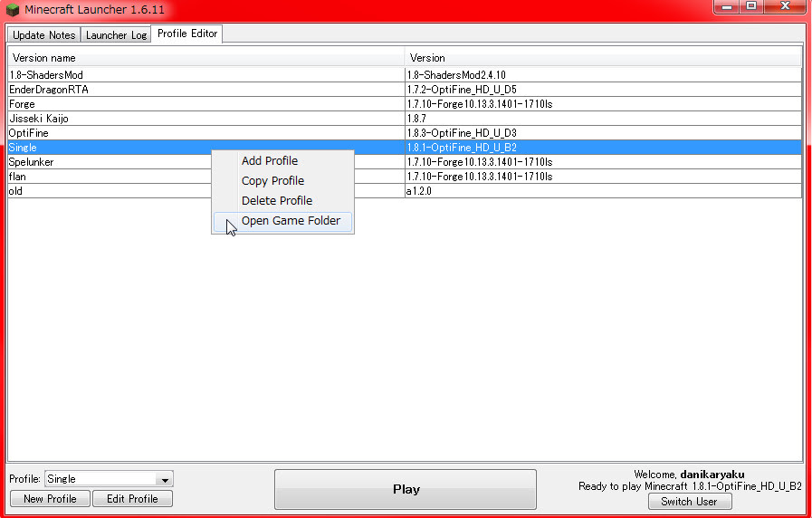Screen dimensions: 812x518
Task: Switch to the Update Notes tab
Action: pos(44,34)
